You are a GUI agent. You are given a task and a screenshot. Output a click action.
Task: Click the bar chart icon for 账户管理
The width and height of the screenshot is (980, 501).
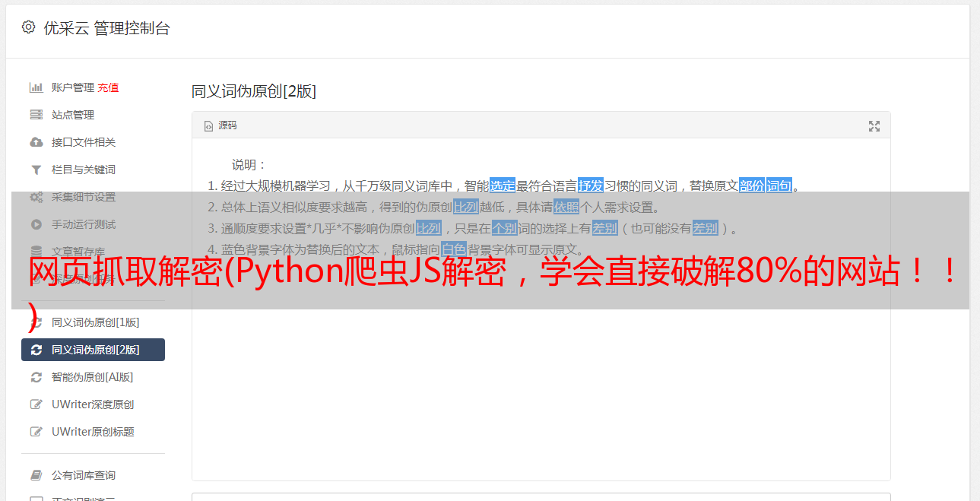[x=36, y=87]
